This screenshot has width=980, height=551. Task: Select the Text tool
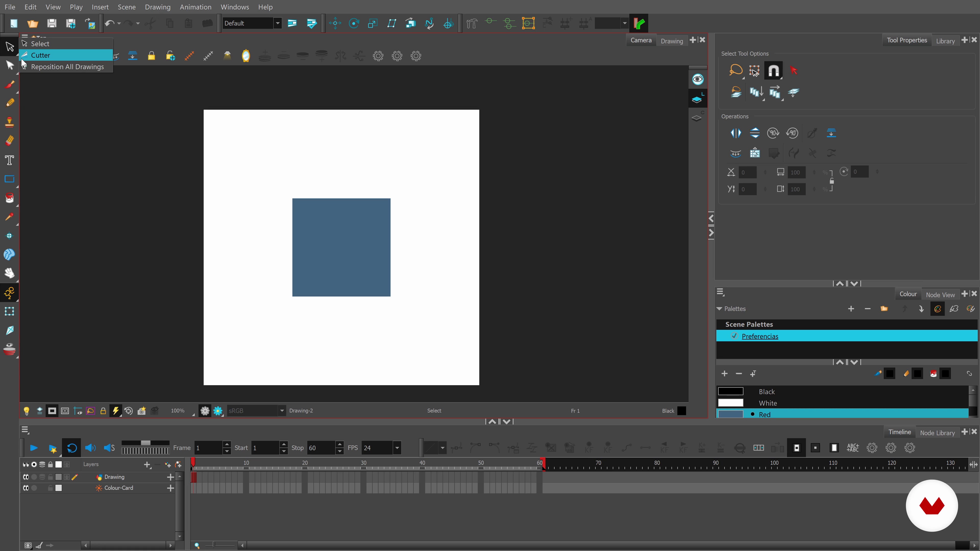(x=9, y=160)
